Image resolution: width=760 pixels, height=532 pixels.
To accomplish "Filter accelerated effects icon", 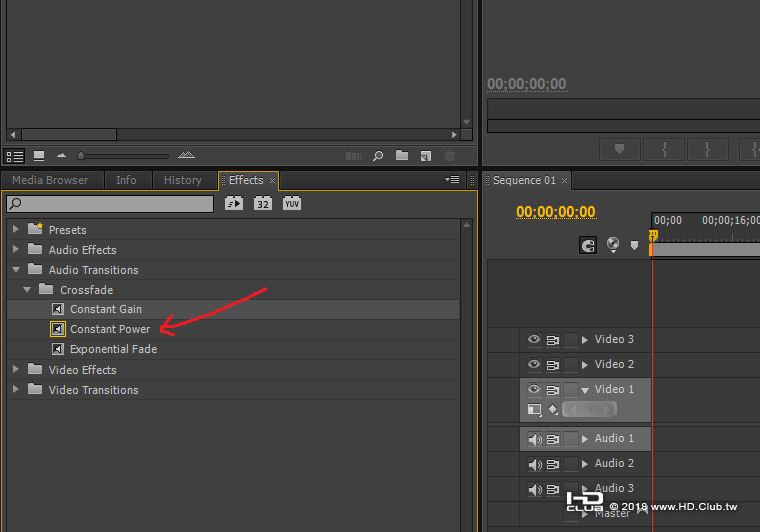I will [234, 203].
